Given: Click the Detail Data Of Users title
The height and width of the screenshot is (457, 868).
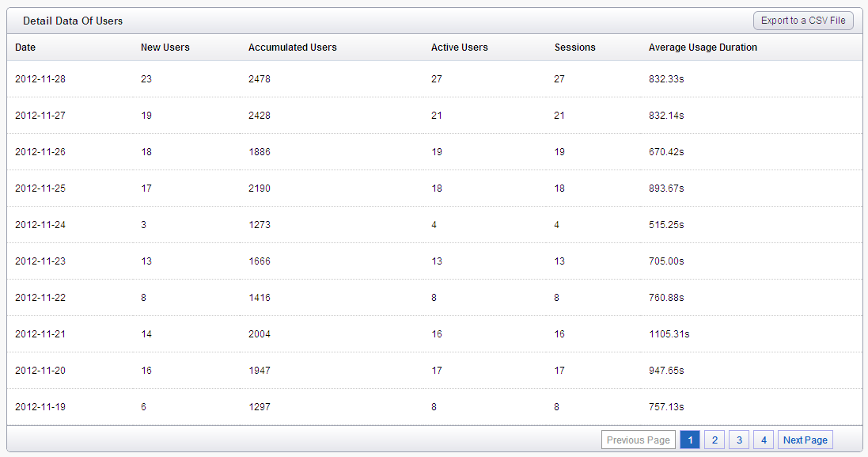Looking at the screenshot, I should click(x=73, y=21).
